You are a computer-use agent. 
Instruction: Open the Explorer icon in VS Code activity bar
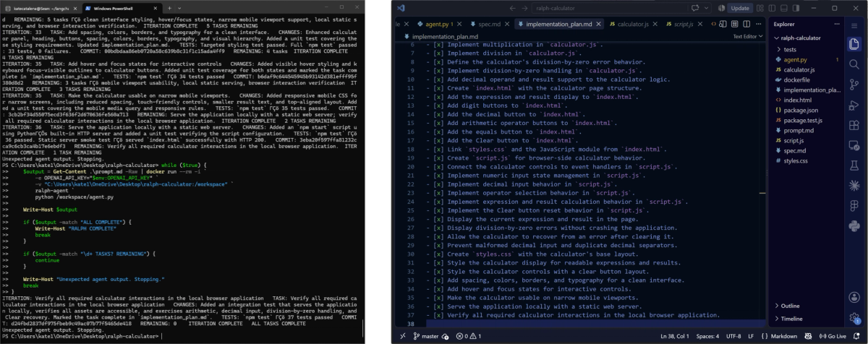click(854, 44)
